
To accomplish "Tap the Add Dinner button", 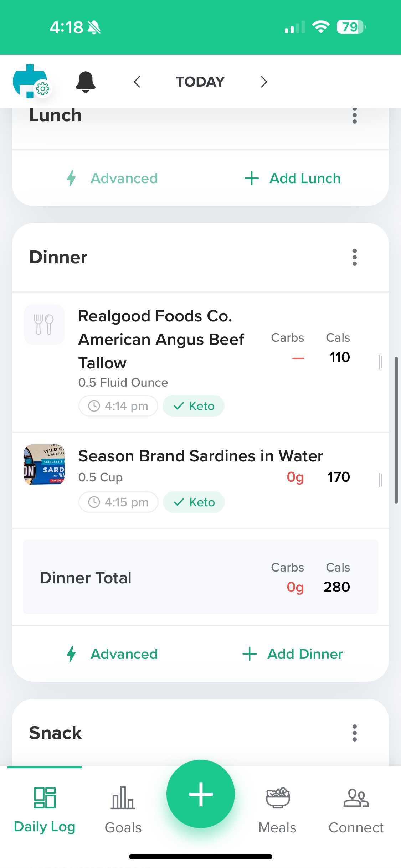I will click(293, 654).
